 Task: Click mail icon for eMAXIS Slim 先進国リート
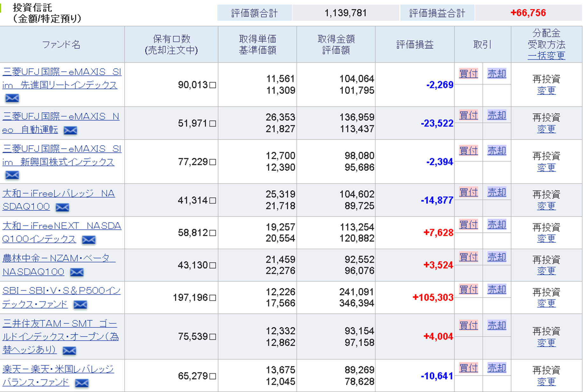12,98
